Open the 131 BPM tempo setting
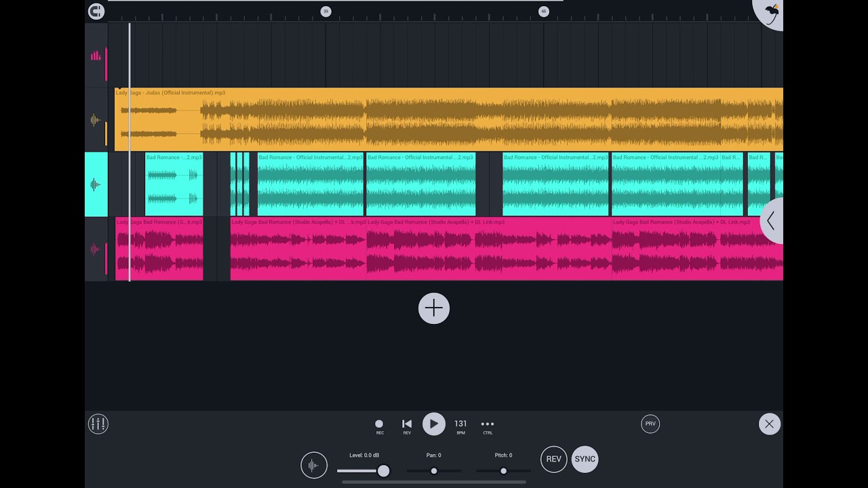The width and height of the screenshot is (868, 488). point(460,426)
